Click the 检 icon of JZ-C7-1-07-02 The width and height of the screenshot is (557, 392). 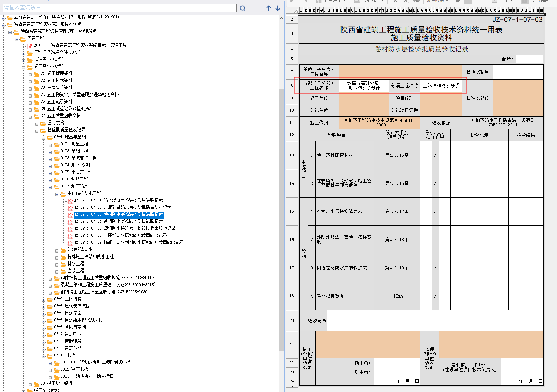70,208
